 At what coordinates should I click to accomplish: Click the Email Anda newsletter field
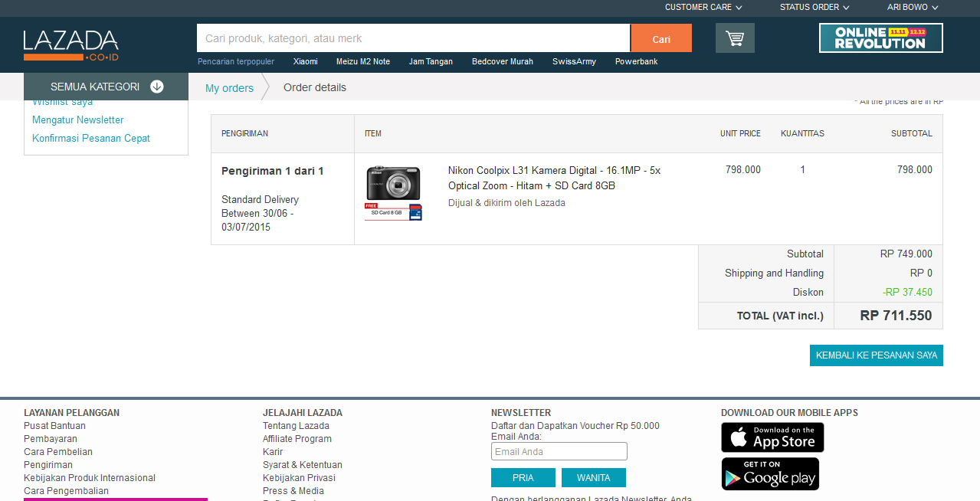tap(559, 452)
